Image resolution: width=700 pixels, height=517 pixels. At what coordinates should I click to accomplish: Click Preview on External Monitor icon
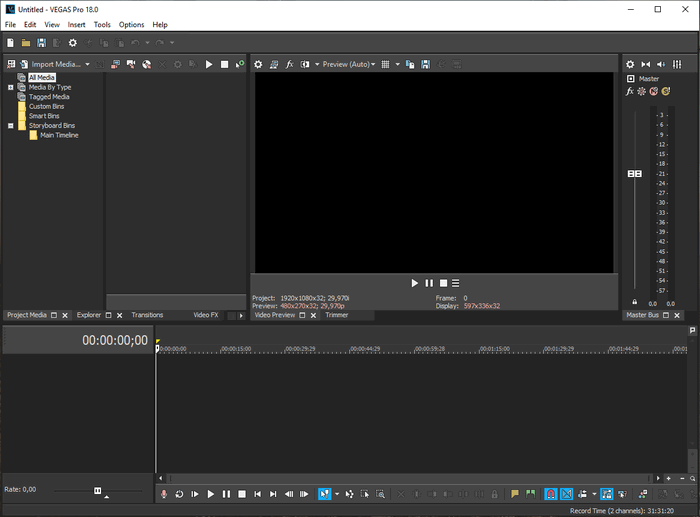(x=274, y=64)
